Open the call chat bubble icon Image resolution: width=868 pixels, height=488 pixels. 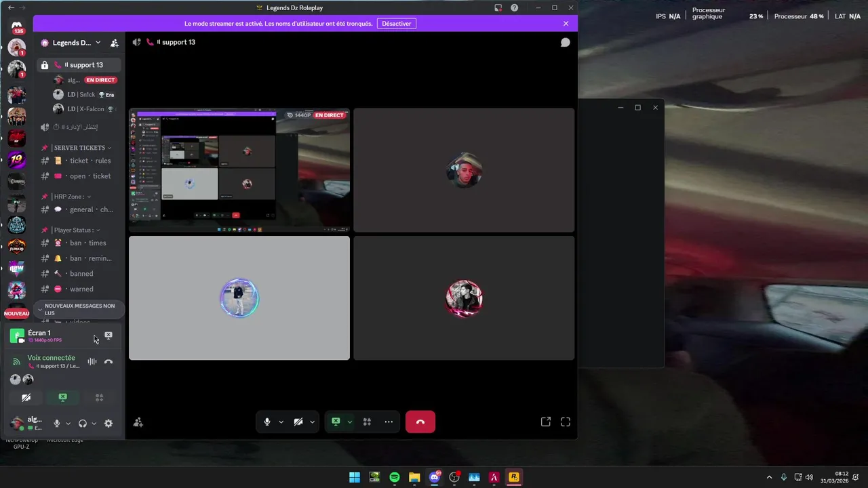click(565, 42)
